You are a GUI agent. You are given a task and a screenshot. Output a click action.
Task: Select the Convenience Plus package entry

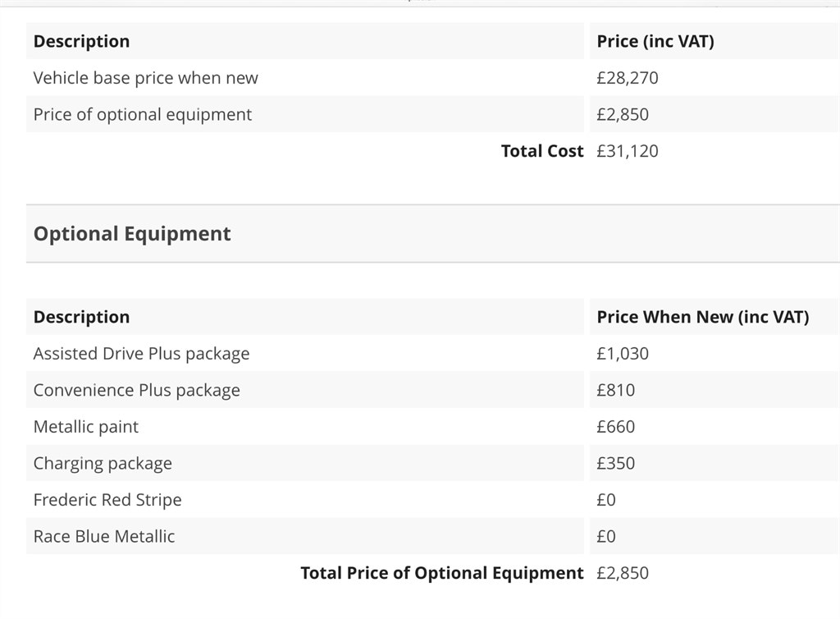click(x=136, y=390)
